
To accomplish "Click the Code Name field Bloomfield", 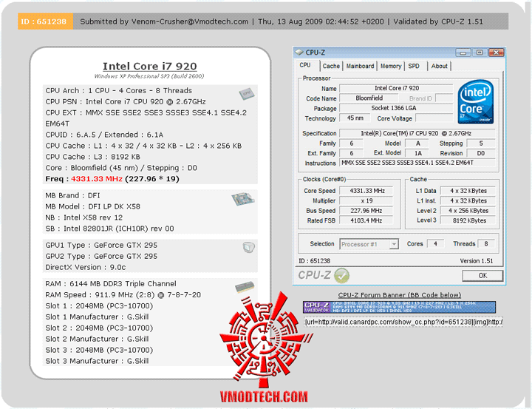I will [369, 98].
